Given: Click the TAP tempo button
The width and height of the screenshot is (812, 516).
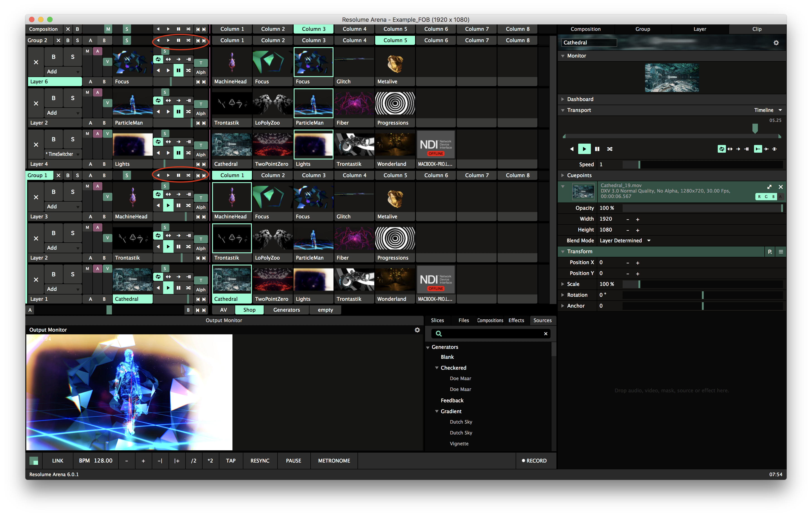Looking at the screenshot, I should [x=231, y=460].
